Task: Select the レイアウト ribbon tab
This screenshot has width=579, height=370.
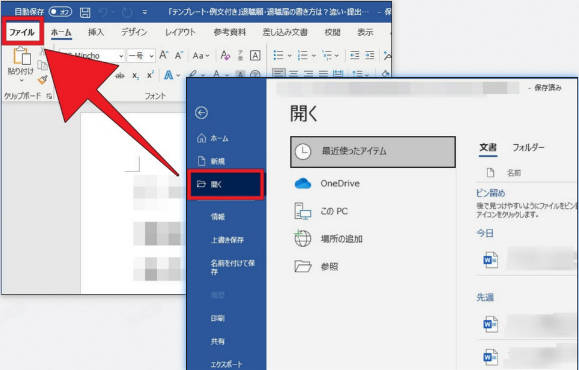Action: point(180,32)
